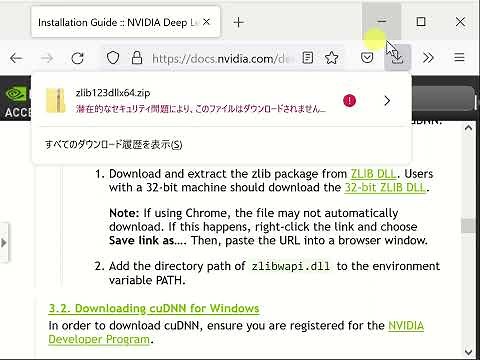This screenshot has width=480, height=360.
Task: Click the security warning message text
Action: [x=201, y=109]
